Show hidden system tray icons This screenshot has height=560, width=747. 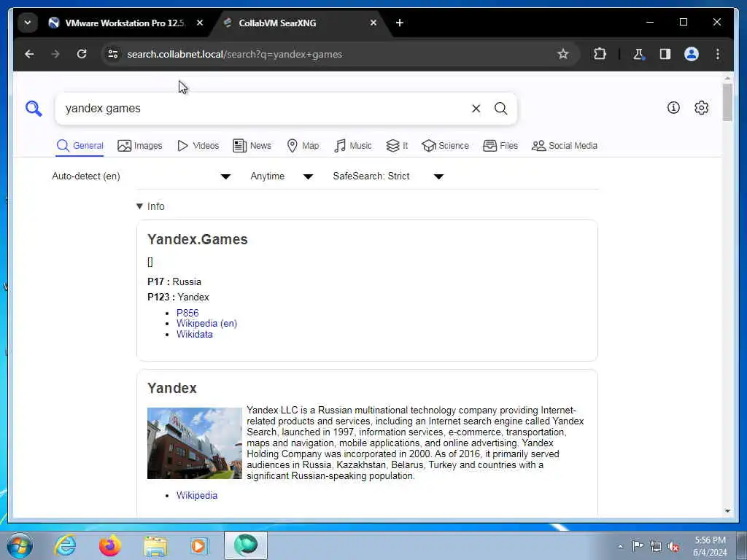click(620, 546)
